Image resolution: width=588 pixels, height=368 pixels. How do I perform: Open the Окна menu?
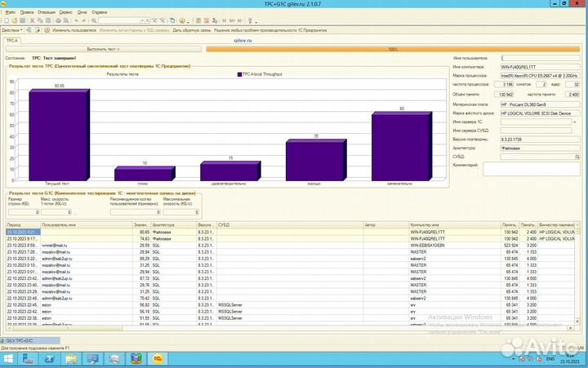pos(82,12)
